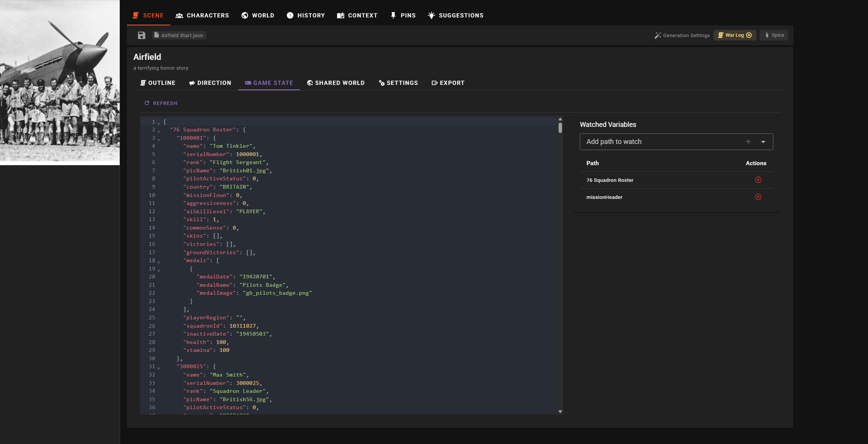Click the "British56.jpg" picName value
The image size is (868, 444).
click(x=244, y=399)
